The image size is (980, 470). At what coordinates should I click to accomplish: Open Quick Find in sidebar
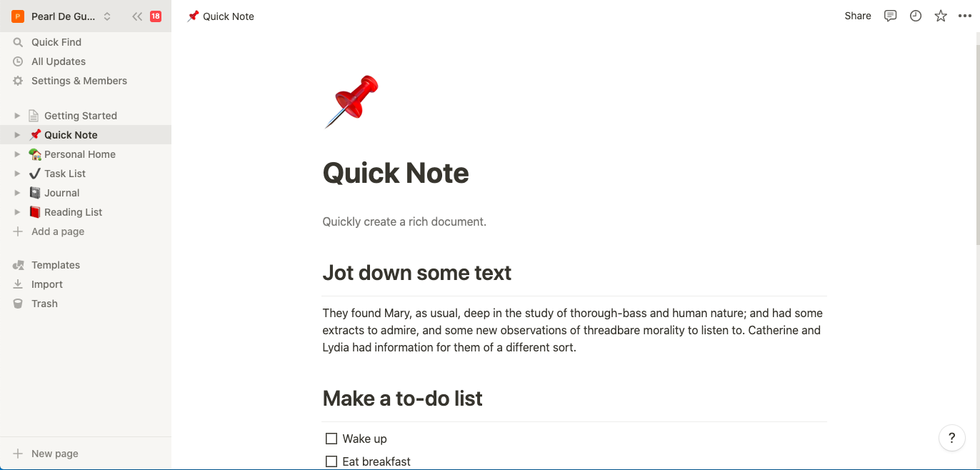click(x=56, y=42)
